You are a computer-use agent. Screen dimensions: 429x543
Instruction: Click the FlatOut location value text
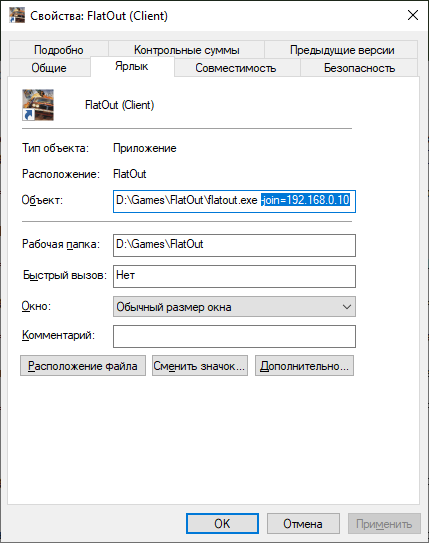click(x=130, y=174)
